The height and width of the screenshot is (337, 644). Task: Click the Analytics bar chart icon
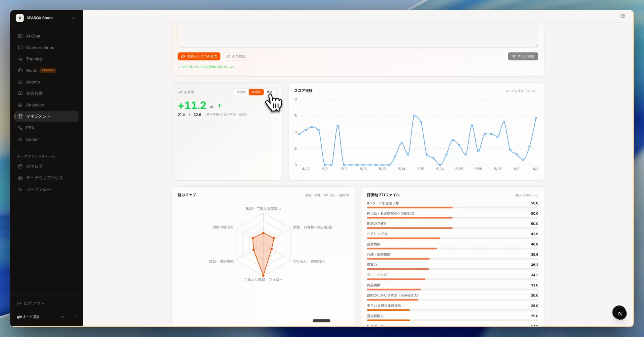click(x=20, y=105)
